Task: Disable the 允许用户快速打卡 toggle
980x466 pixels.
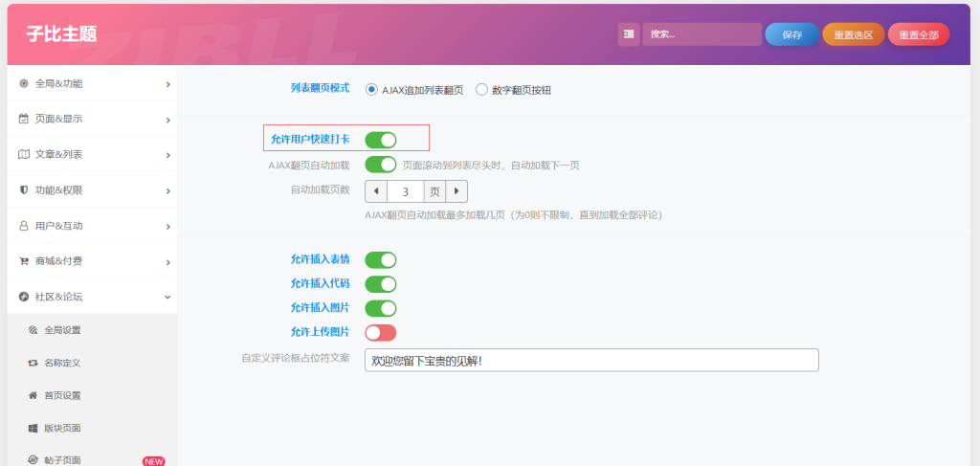Action: coord(380,140)
